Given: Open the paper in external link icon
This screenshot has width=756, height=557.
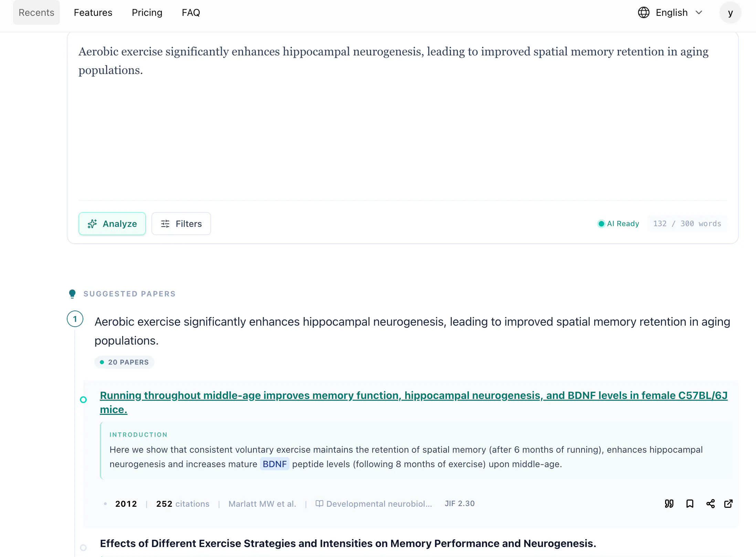Looking at the screenshot, I should (x=728, y=504).
